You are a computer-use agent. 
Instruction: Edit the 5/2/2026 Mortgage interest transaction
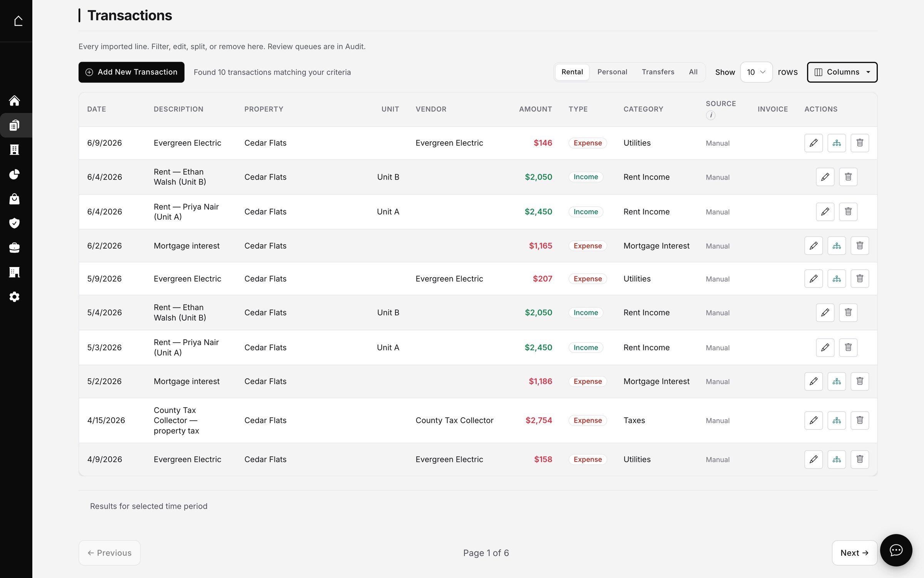pos(814,381)
